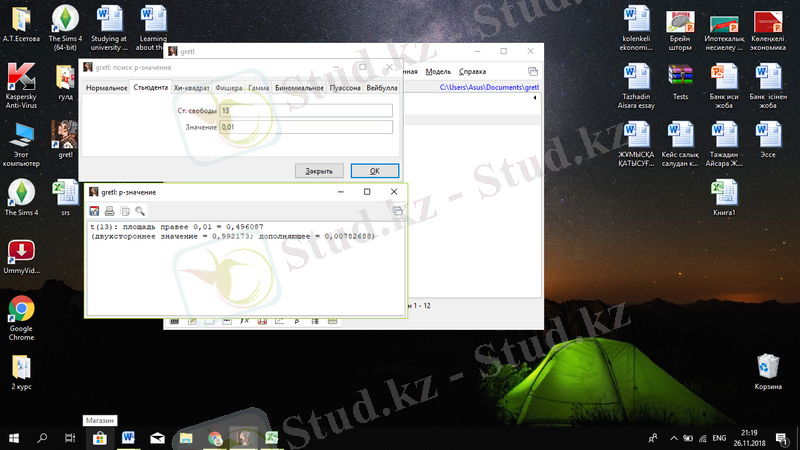Open find in p-value output window

[x=140, y=211]
